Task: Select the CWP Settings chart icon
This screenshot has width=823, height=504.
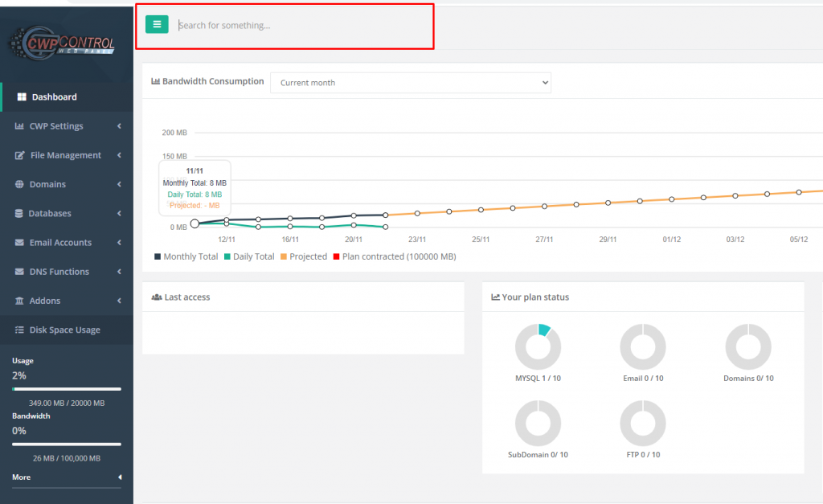Action: coord(18,125)
